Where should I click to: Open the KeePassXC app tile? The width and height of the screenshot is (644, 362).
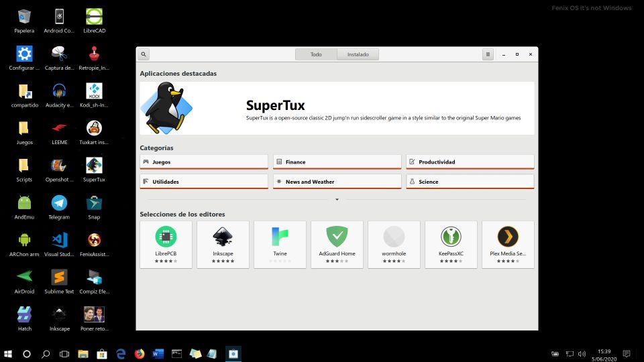click(451, 245)
